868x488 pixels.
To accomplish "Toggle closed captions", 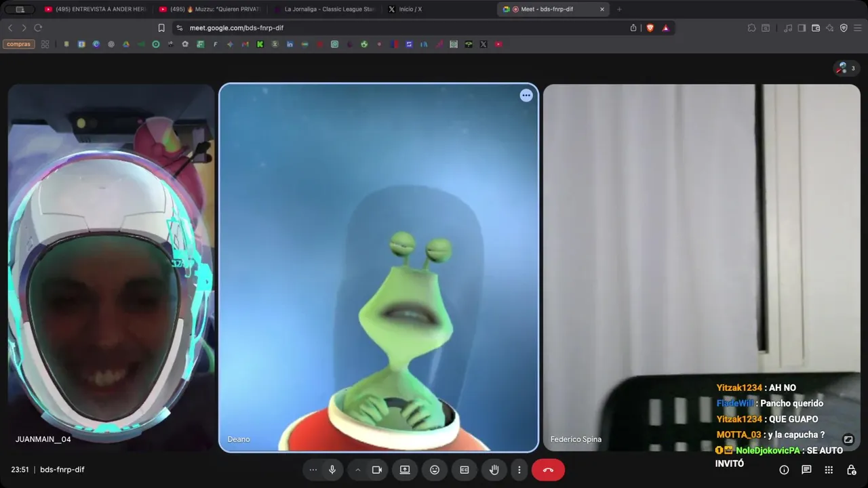I will (465, 470).
